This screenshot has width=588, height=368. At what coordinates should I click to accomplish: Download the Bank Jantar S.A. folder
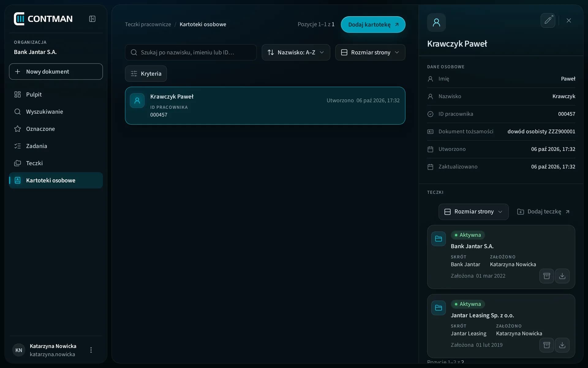point(562,276)
